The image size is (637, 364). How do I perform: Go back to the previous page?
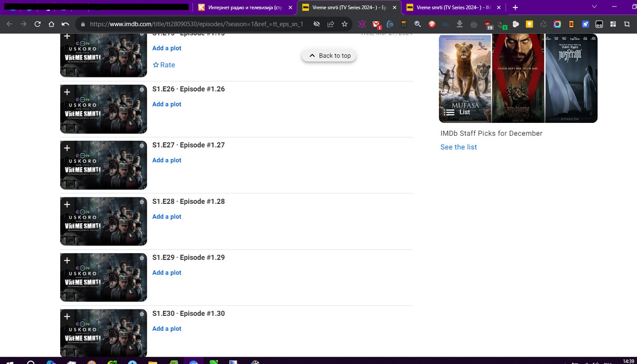coord(9,24)
